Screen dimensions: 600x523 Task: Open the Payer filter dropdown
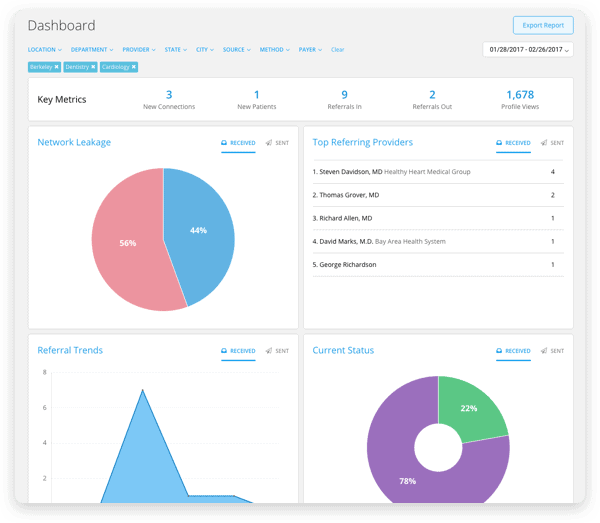pyautogui.click(x=310, y=50)
